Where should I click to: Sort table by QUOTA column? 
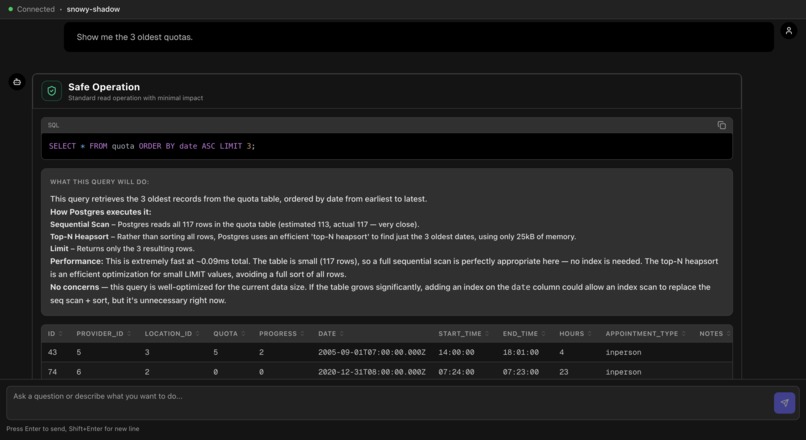coord(229,334)
